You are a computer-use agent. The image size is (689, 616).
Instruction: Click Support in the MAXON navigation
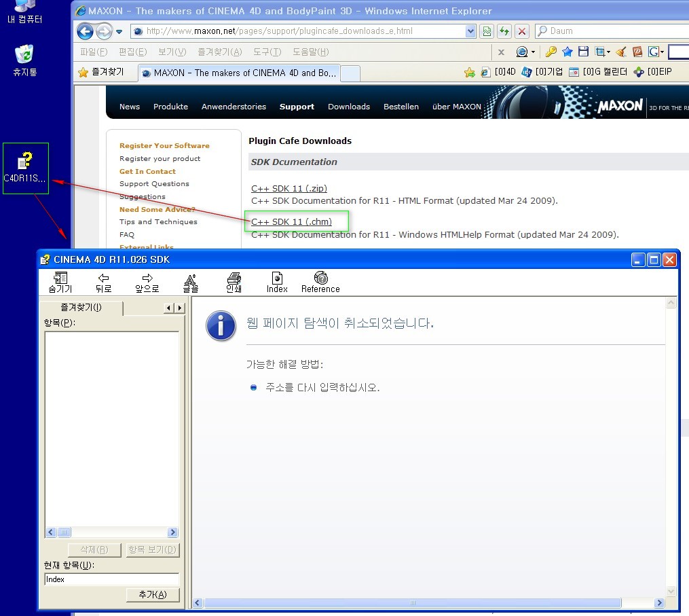point(297,107)
